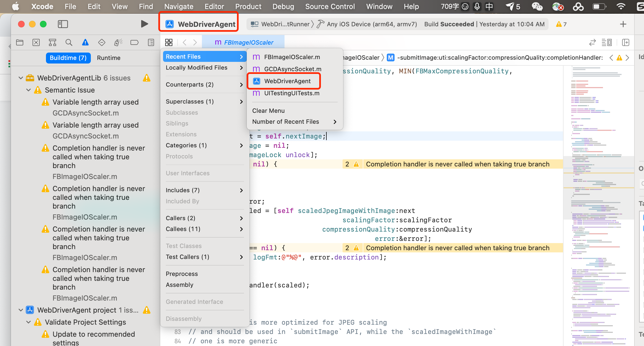
Task: Choose the WebDri...tRunner scheme selector
Action: (x=280, y=24)
